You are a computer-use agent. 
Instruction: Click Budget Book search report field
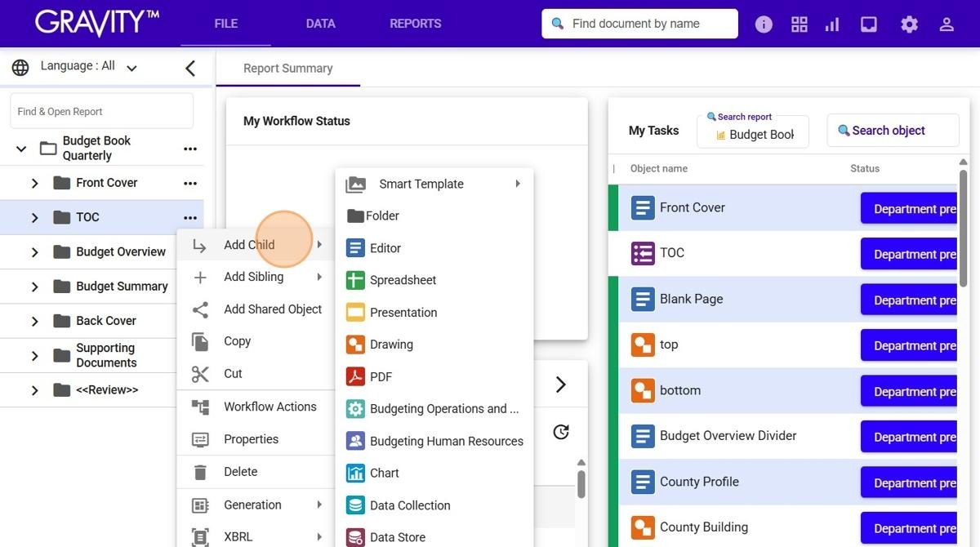(x=753, y=131)
